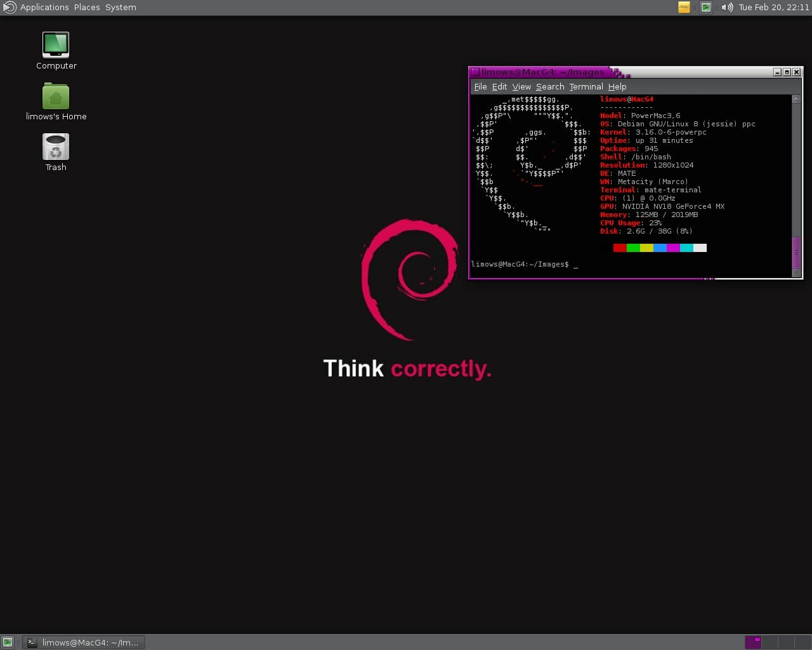Open the terminal Edit menu
The image size is (812, 650).
(499, 87)
